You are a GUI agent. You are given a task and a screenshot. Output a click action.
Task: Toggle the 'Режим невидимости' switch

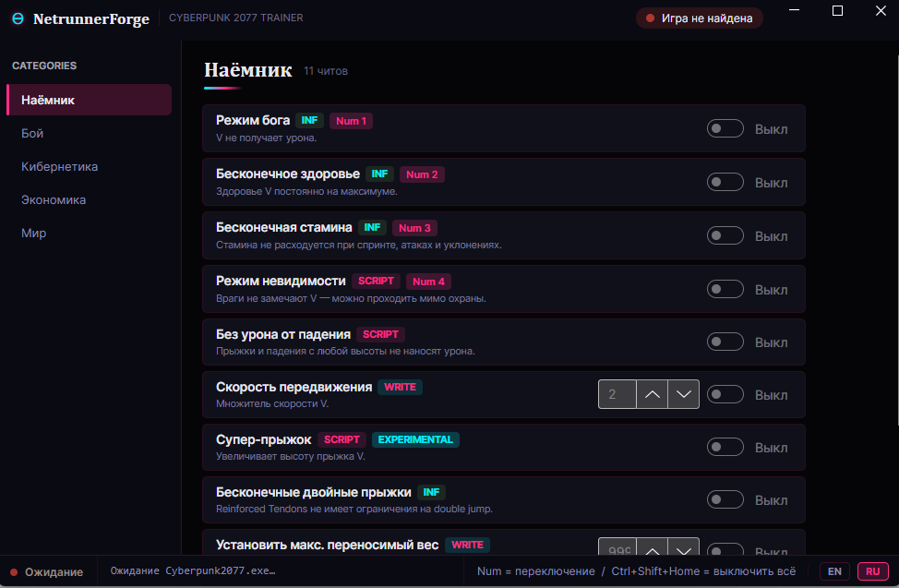point(725,289)
